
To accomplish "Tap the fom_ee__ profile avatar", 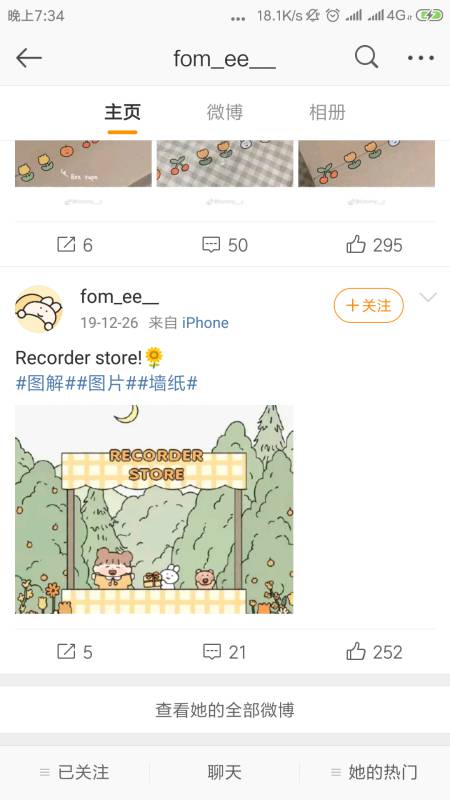I will click(x=39, y=309).
